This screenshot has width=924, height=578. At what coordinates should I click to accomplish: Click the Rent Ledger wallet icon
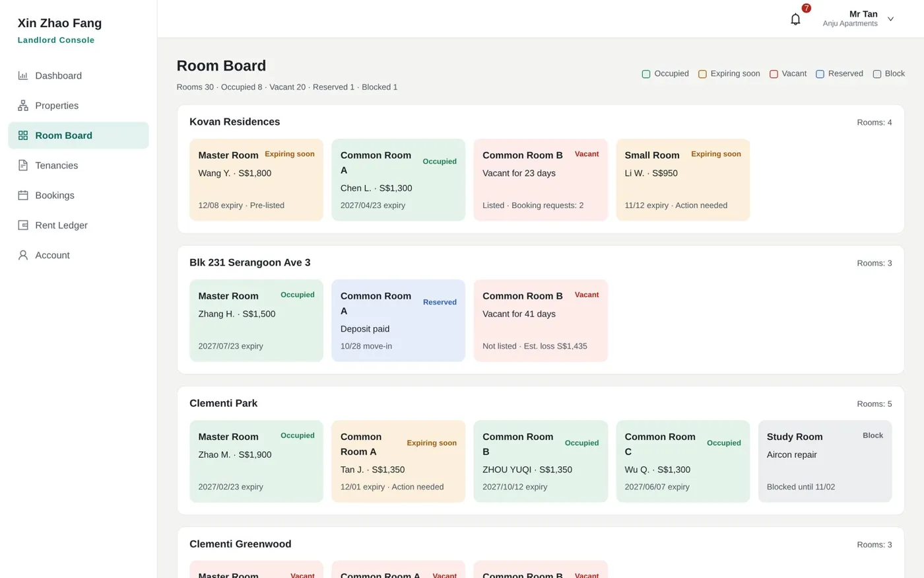point(23,225)
